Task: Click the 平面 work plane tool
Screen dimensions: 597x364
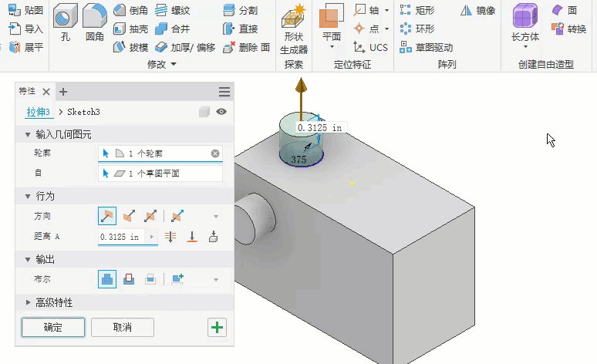Action: point(331,22)
